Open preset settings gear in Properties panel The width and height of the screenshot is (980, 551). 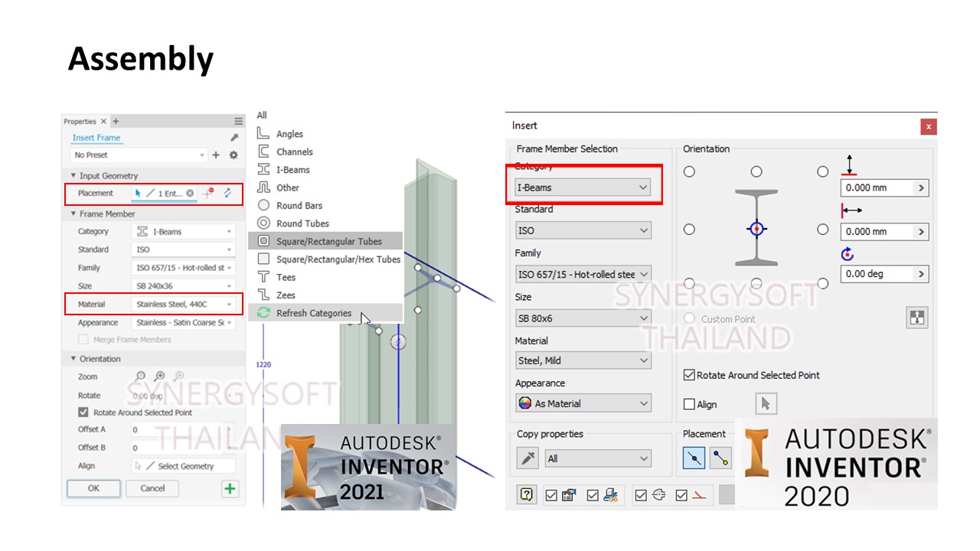click(234, 155)
